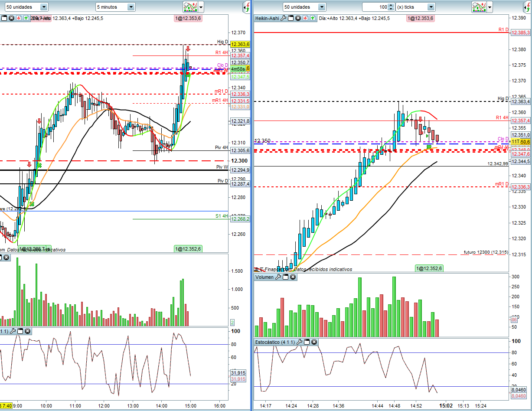
Task: Click the left stochastic panel's window icon
Action: click(x=20, y=331)
